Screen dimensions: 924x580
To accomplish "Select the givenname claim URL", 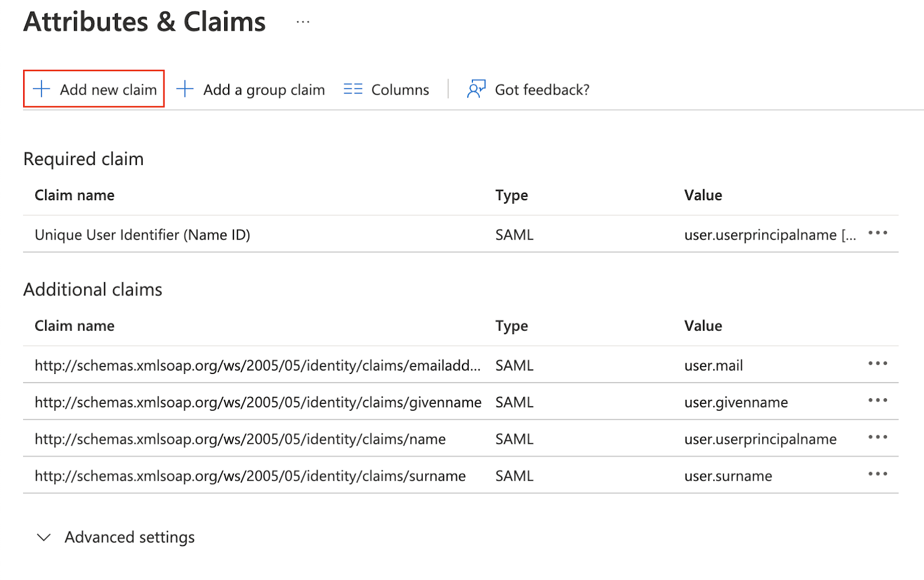I will (x=258, y=402).
